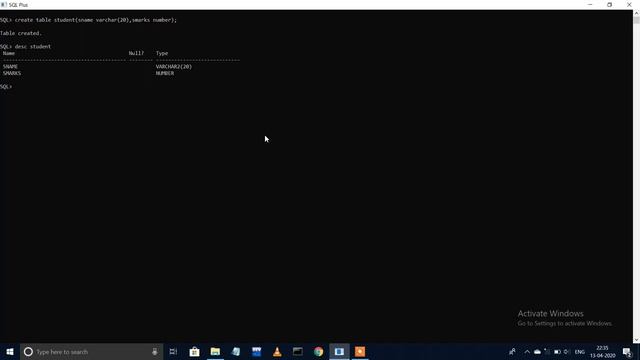640x360 pixels.
Task: Open the notepad-style app on taskbar
Action: point(236,351)
